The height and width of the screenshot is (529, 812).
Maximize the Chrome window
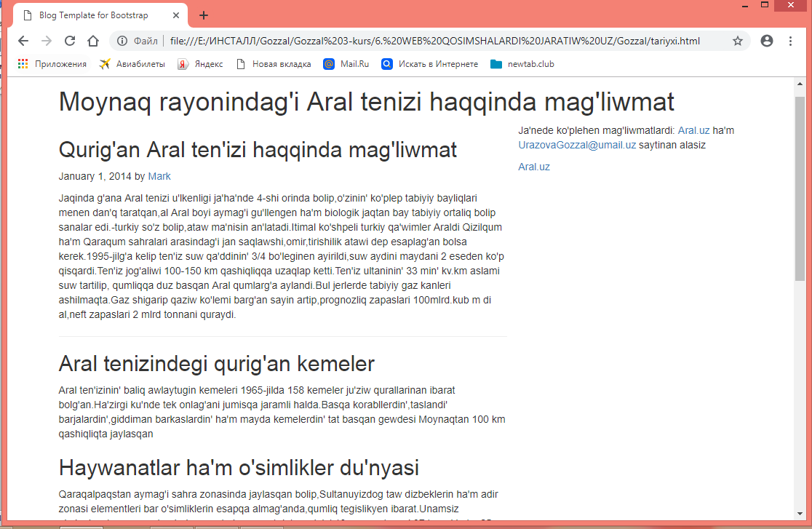(765, 6)
